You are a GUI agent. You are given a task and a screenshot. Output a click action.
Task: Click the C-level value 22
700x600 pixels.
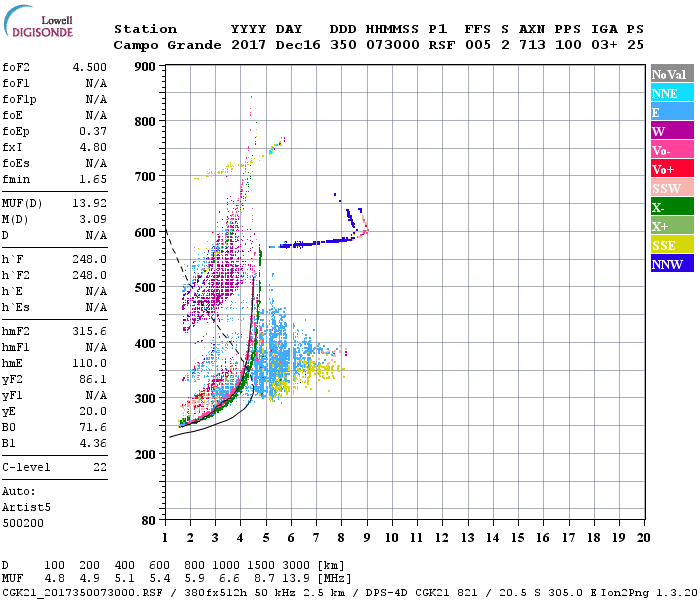[99, 467]
